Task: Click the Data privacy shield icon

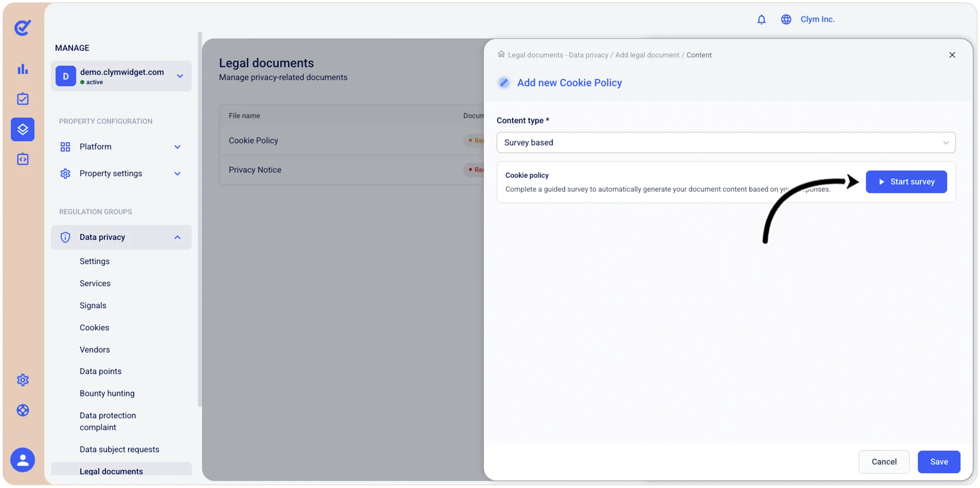Action: (65, 237)
